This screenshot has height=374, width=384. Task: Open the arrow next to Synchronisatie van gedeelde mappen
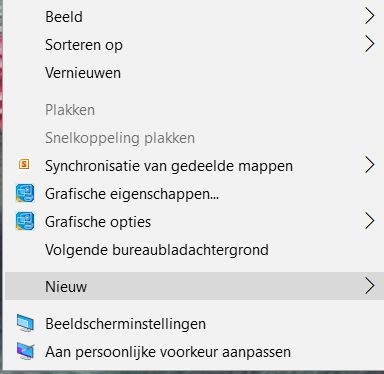(x=369, y=165)
